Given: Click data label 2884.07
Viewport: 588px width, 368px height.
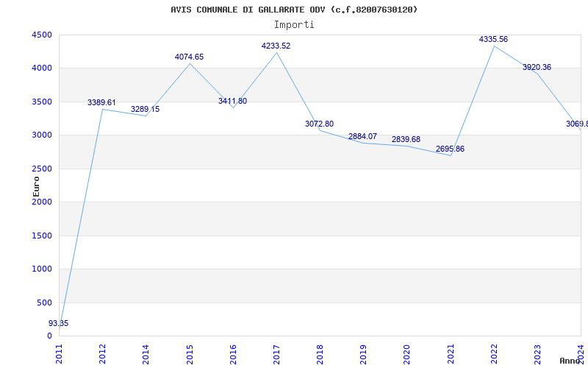Looking at the screenshot, I should point(362,136).
